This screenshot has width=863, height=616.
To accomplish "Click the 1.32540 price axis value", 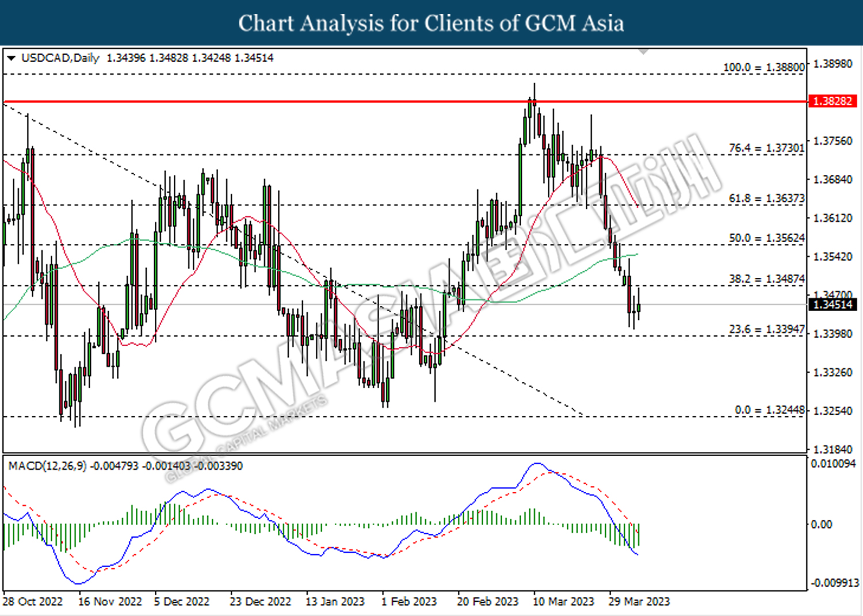I will 833,411.
